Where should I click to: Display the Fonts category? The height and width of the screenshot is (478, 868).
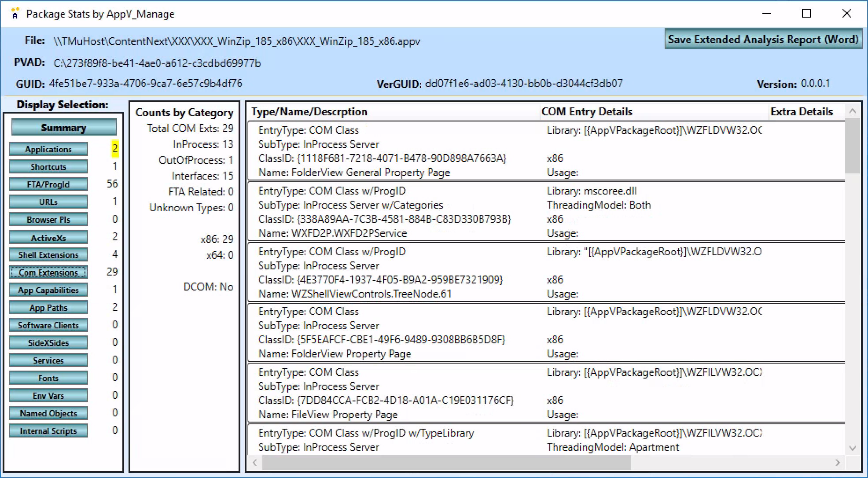pos(48,378)
